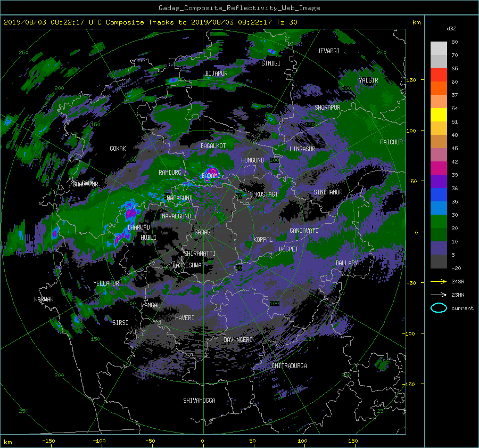Click the KOPPAL town label
This screenshot has height=448, width=479.
(263, 239)
